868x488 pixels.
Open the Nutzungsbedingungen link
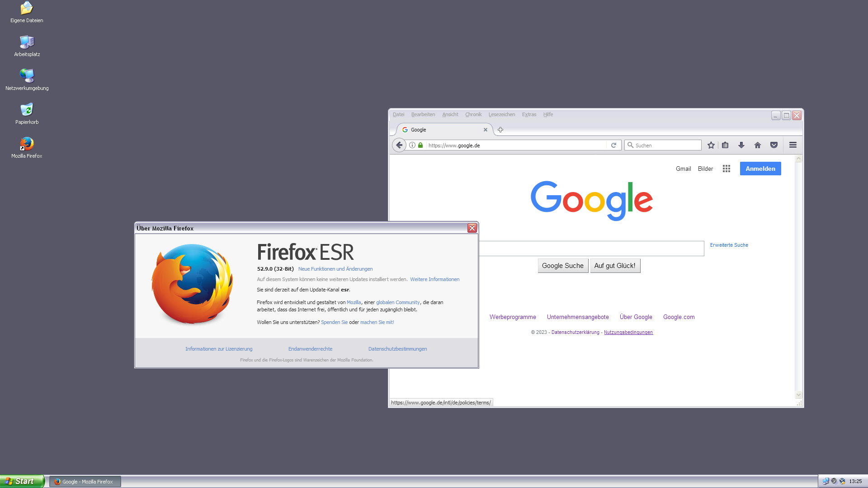(x=628, y=332)
